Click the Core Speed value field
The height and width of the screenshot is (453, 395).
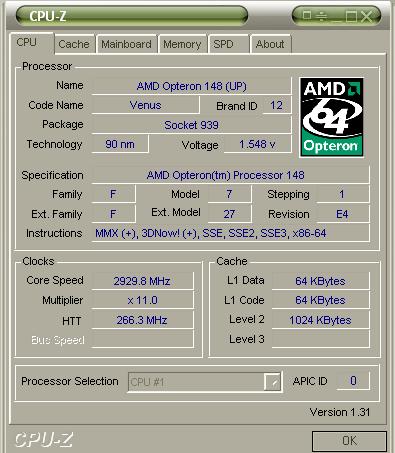pos(142,281)
